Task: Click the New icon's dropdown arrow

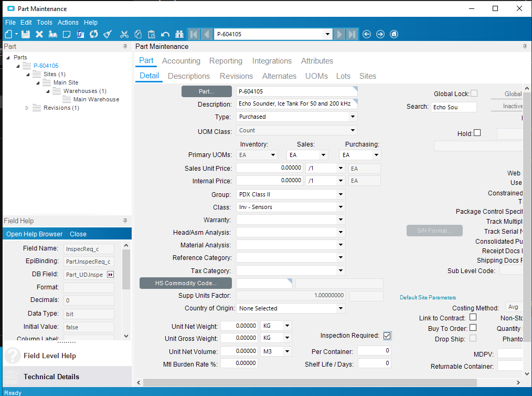Action: click(16, 34)
